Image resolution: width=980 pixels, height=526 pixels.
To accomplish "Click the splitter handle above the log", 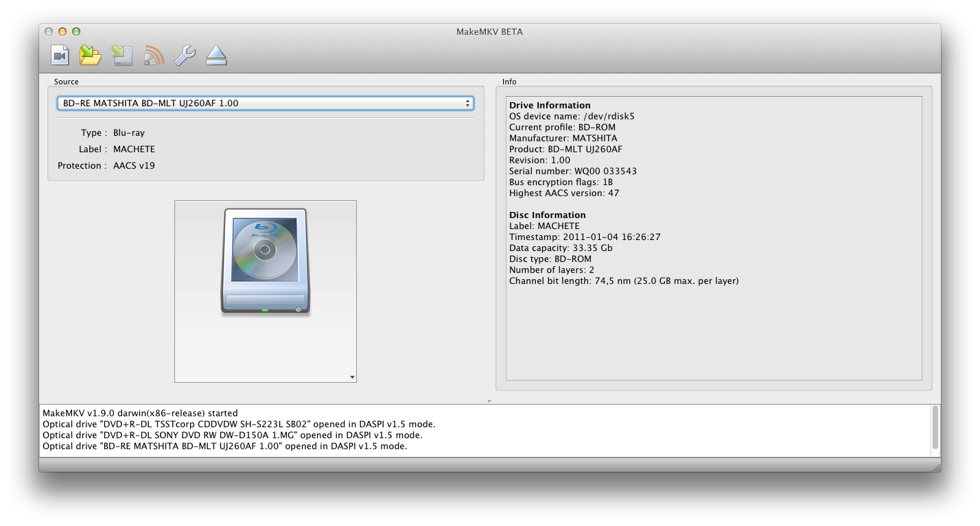I will (x=489, y=401).
